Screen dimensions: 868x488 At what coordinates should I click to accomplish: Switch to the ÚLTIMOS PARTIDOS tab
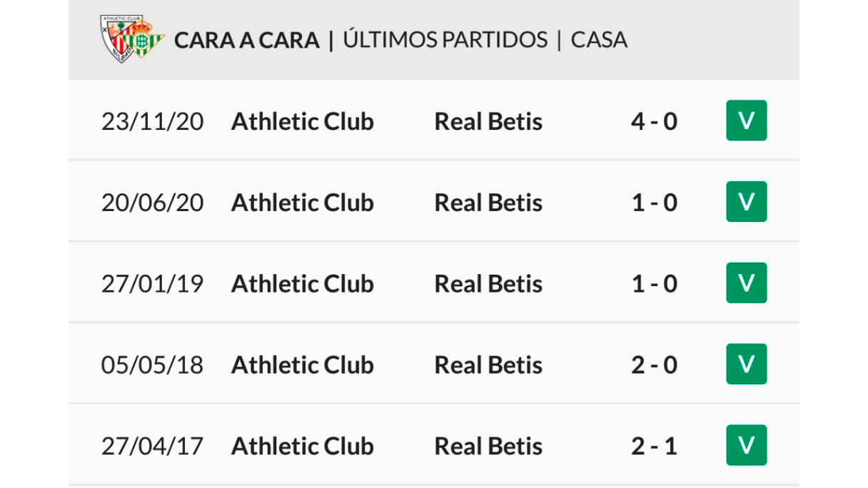(445, 39)
